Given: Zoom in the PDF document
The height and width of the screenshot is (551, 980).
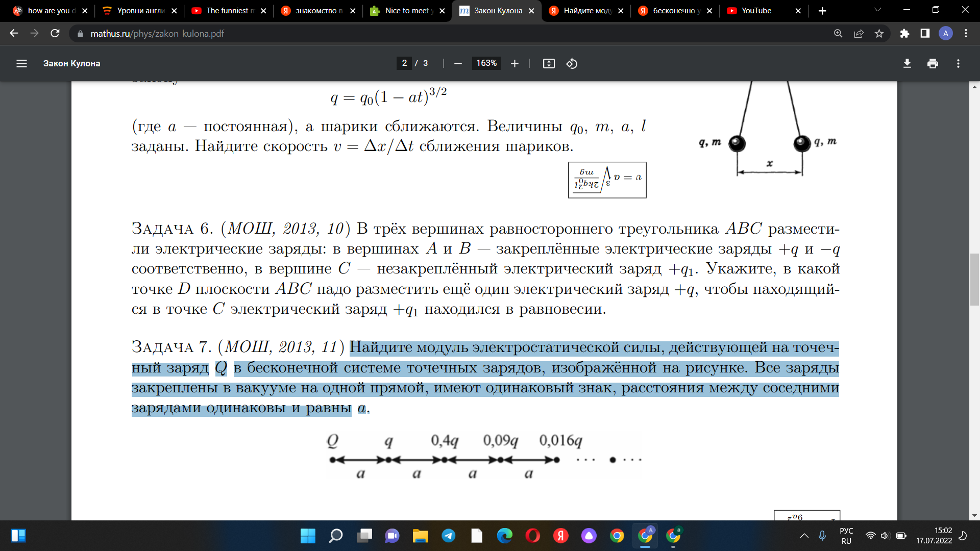Looking at the screenshot, I should [514, 63].
